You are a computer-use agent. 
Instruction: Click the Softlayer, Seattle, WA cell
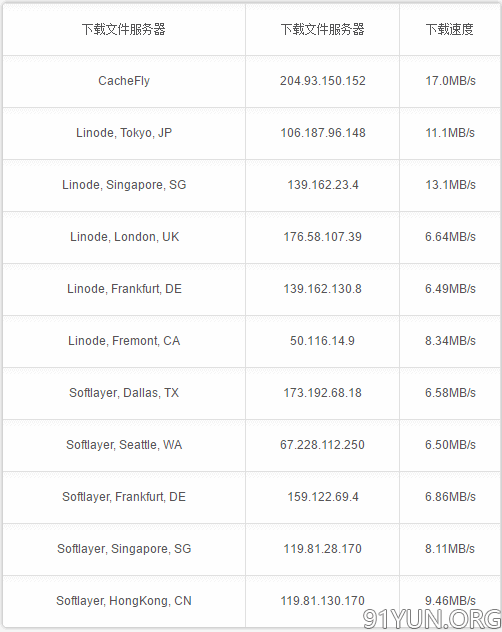tap(124, 445)
